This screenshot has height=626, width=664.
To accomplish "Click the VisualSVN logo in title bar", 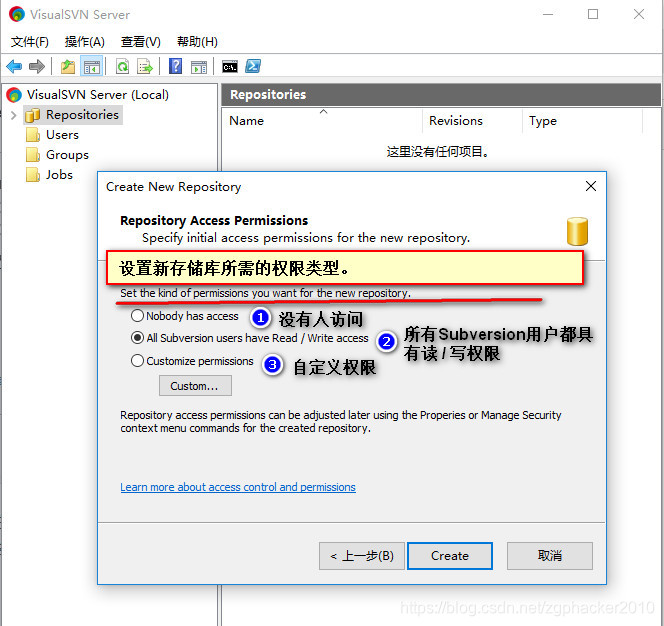I will point(17,14).
